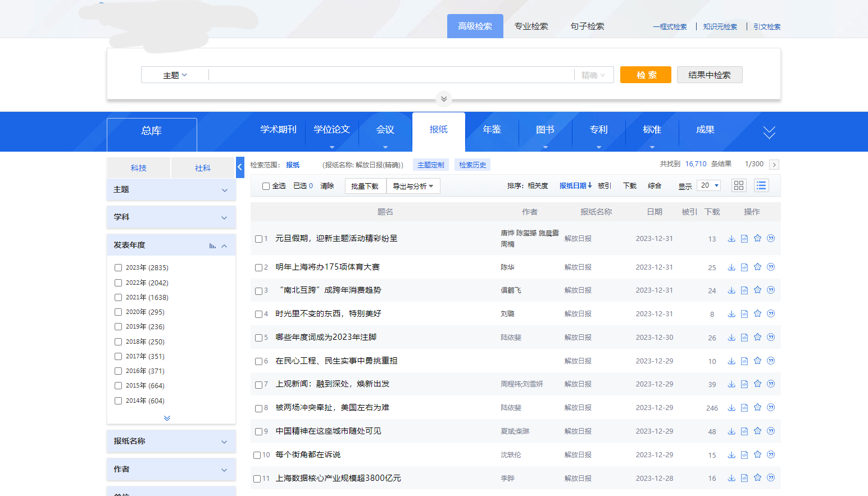Download 中国精神在这座城市随处可见
This screenshot has width=868, height=496.
[731, 431]
